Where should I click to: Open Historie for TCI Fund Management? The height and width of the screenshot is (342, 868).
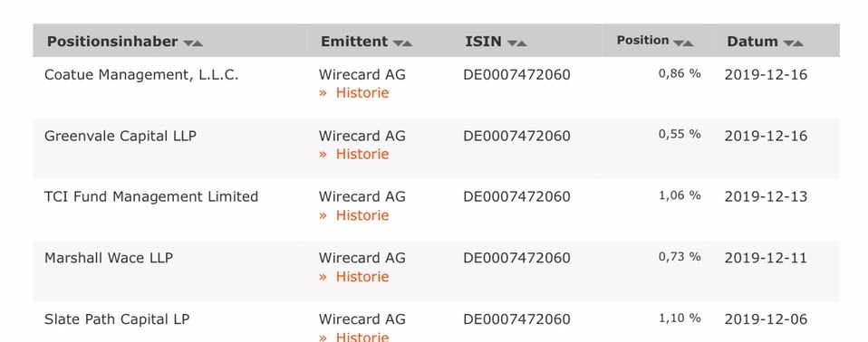point(354,215)
